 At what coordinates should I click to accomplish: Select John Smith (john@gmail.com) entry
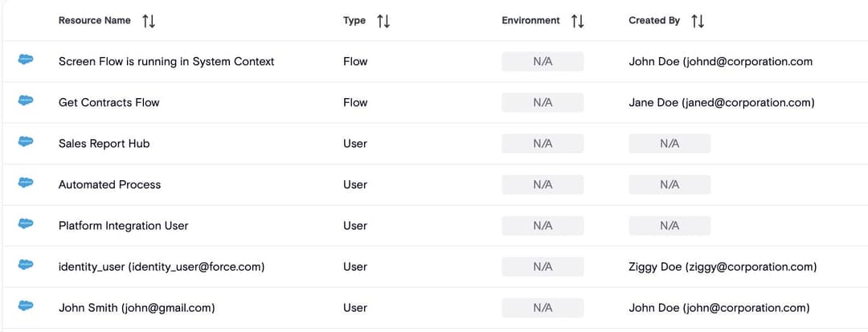[137, 307]
